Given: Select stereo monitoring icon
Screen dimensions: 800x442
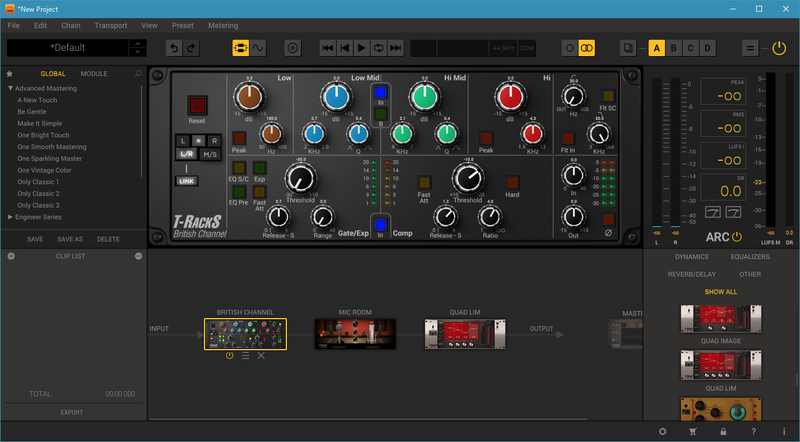Looking at the screenshot, I should (x=587, y=48).
